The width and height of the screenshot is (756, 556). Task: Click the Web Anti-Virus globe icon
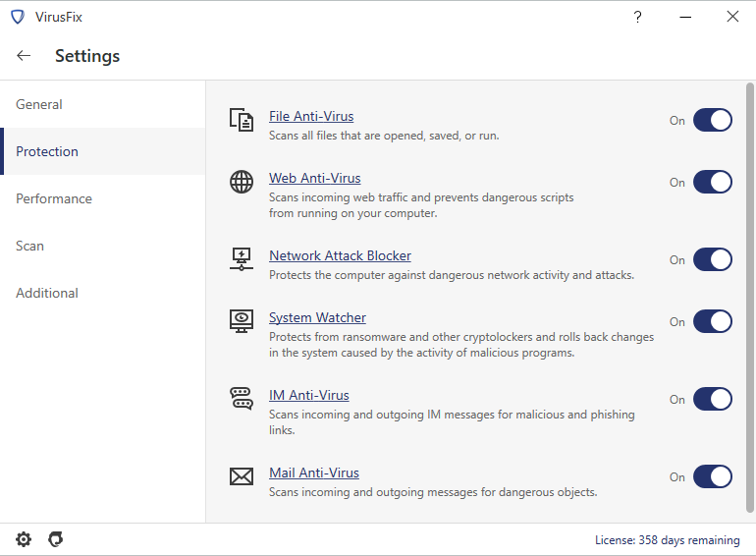(x=242, y=182)
